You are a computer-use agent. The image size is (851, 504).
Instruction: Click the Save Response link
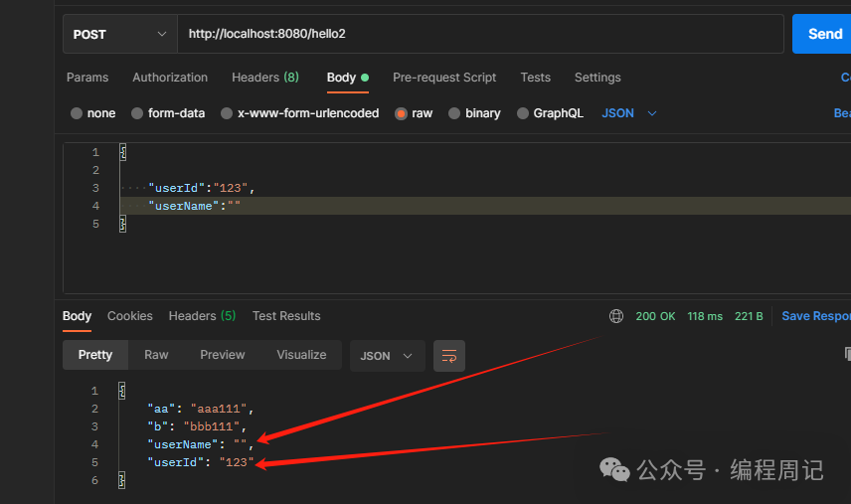(x=816, y=316)
